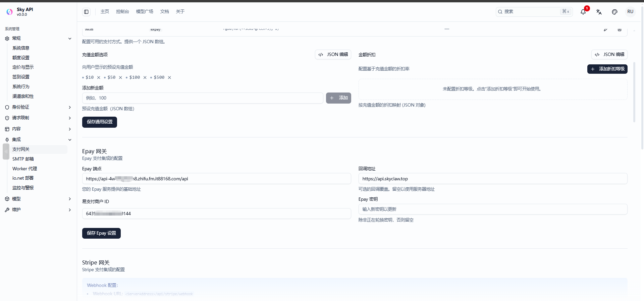Image resolution: width=644 pixels, height=301 pixels.
Task: Remove the $100 preset amount
Action: tap(145, 77)
